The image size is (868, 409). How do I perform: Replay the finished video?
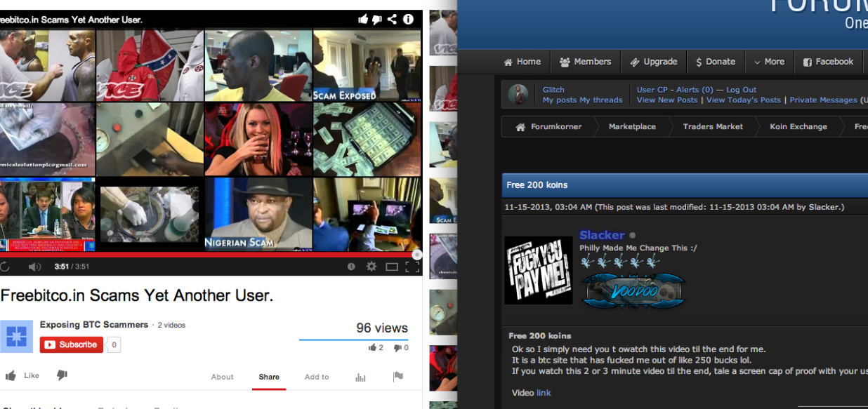tap(5, 267)
